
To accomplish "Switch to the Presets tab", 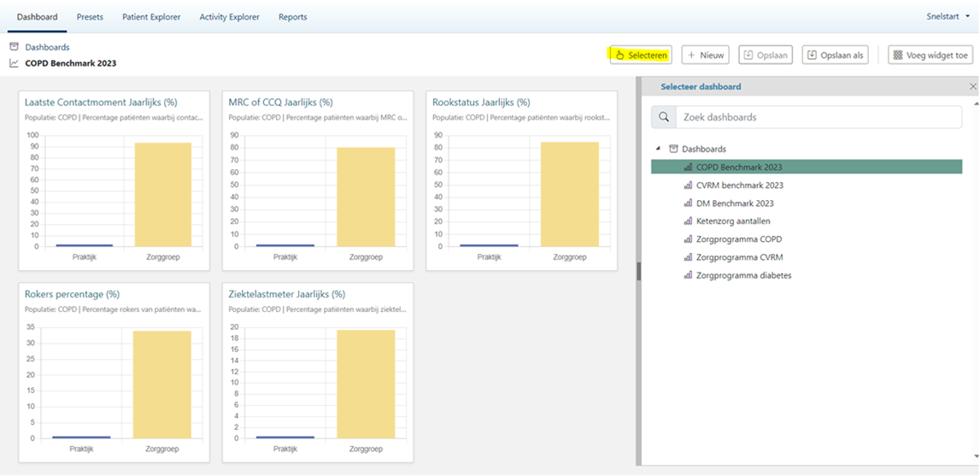I will click(90, 17).
